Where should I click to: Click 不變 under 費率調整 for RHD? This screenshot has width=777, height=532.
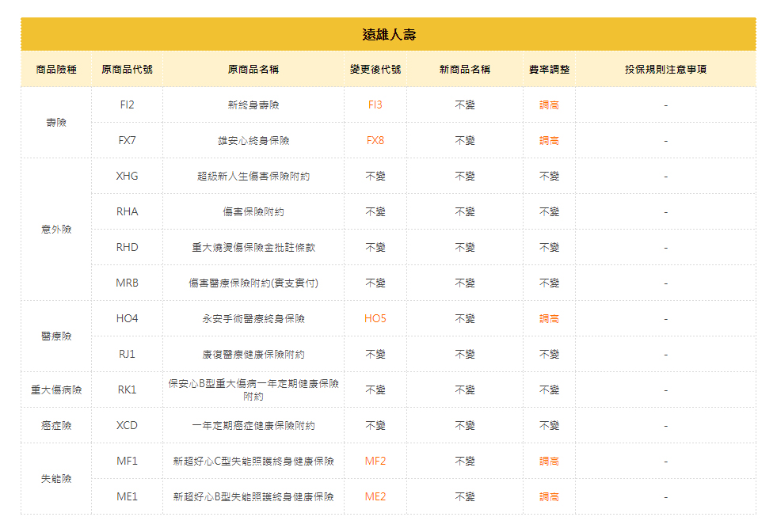549,247
